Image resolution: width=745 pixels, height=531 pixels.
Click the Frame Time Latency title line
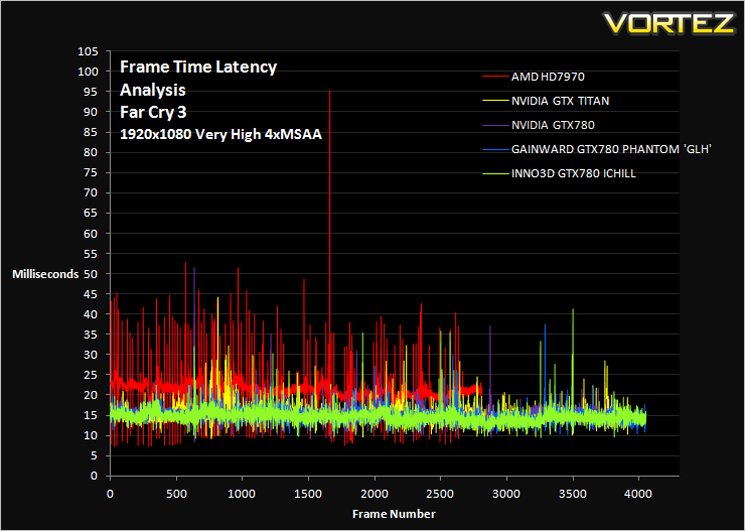pos(198,67)
